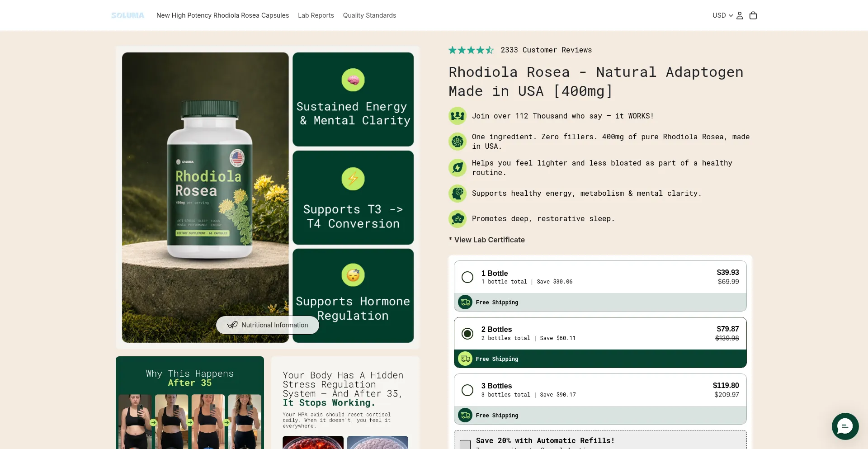Screen dimensions: 868x449
Task: Click the Supports T3 -> T4 Conversion tile
Action: [x=353, y=198]
